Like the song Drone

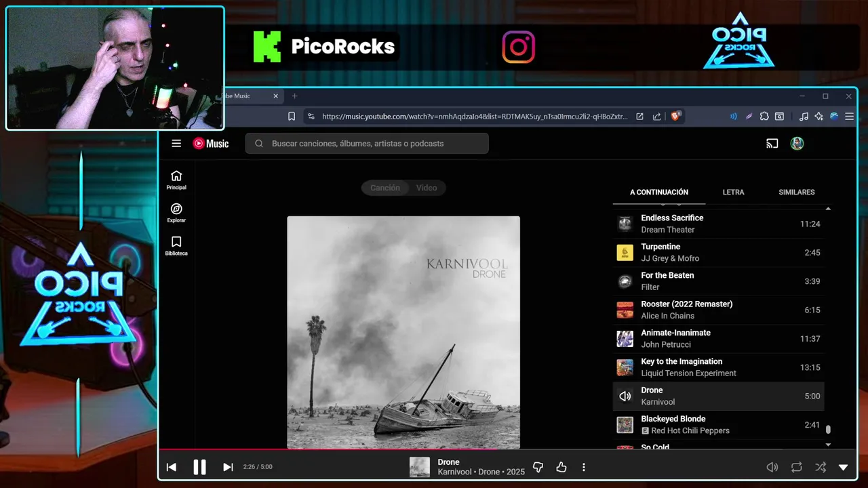[x=561, y=467]
